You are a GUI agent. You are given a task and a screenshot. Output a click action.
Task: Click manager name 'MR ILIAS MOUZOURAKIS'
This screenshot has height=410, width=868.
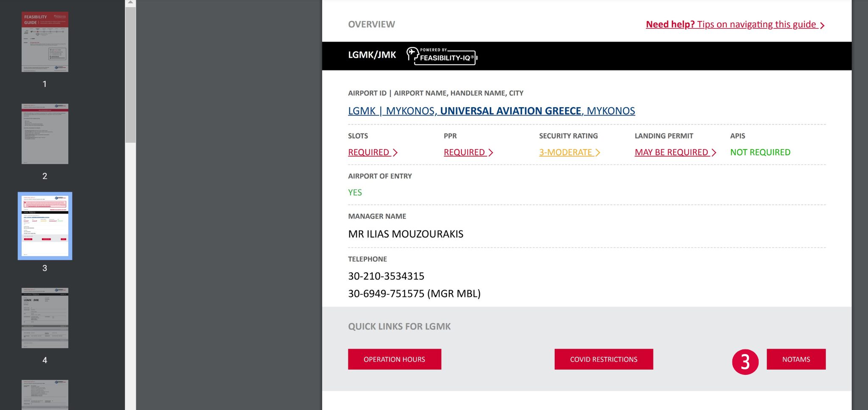pos(406,234)
